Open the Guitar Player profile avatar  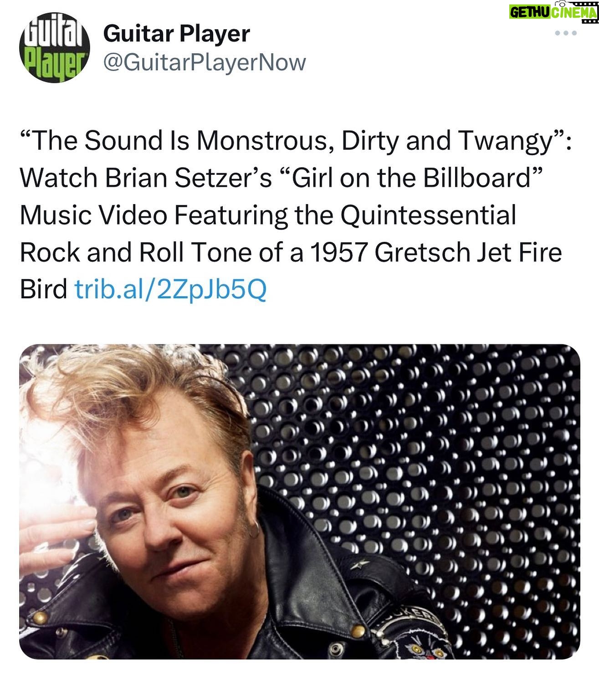pyautogui.click(x=54, y=47)
